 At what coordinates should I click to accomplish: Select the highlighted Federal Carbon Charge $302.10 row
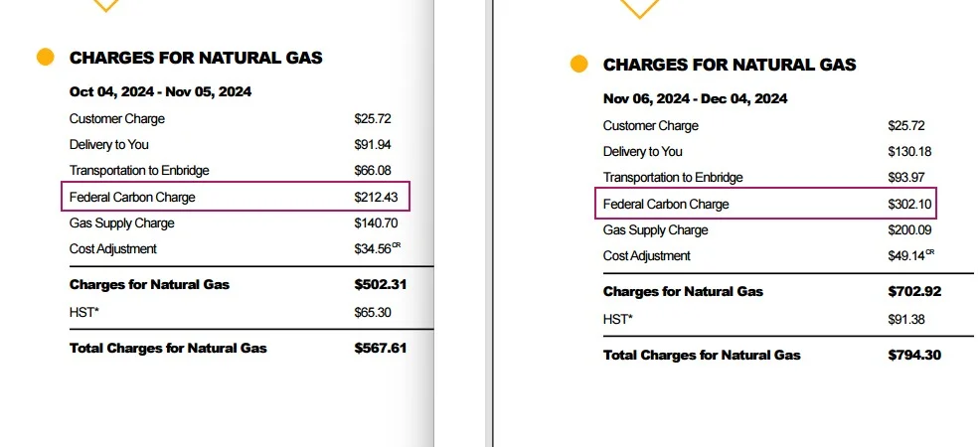[767, 204]
